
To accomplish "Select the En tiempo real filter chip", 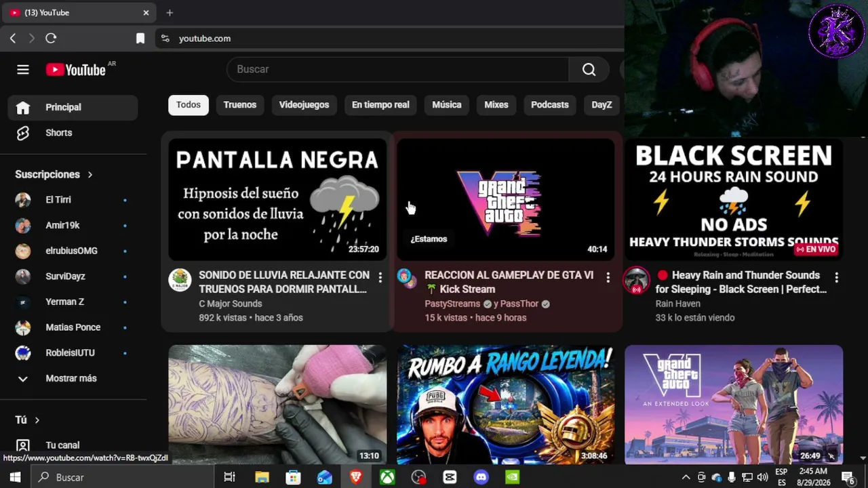I will (380, 105).
